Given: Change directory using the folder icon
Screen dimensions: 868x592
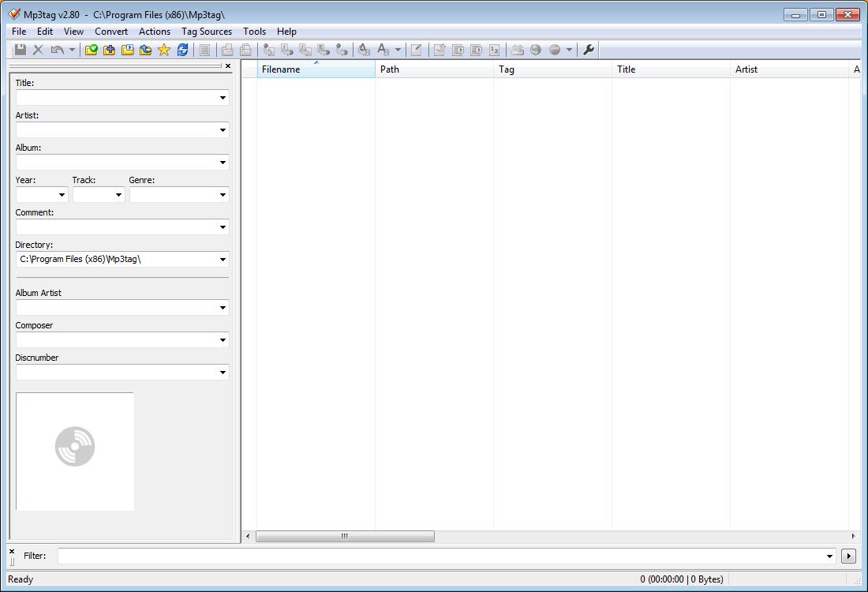Looking at the screenshot, I should (x=89, y=49).
